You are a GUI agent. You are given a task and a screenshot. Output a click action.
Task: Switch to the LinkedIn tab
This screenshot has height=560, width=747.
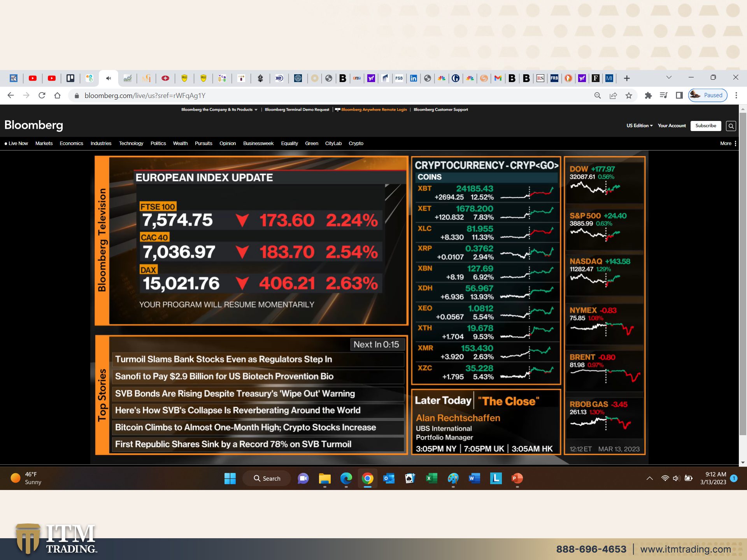coord(413,78)
